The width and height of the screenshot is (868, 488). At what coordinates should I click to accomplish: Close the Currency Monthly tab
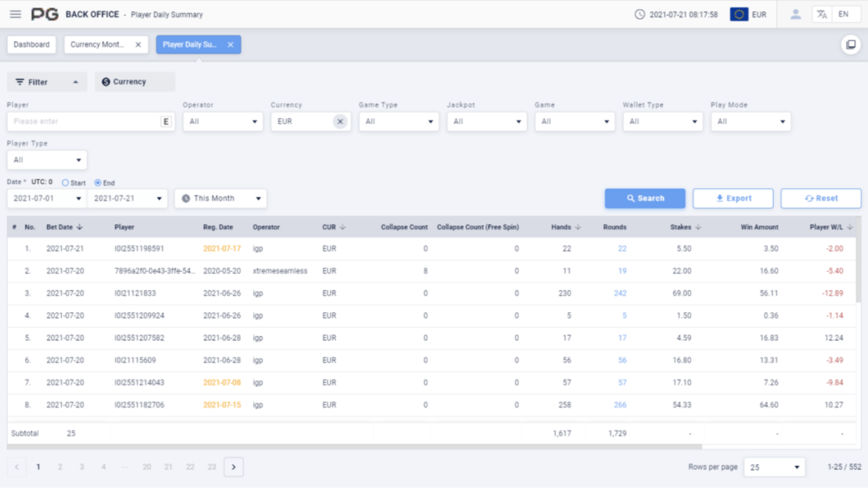[138, 45]
